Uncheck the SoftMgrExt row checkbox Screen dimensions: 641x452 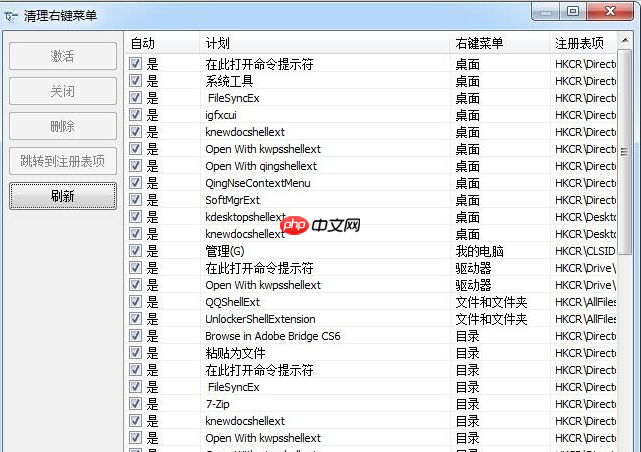click(x=135, y=200)
